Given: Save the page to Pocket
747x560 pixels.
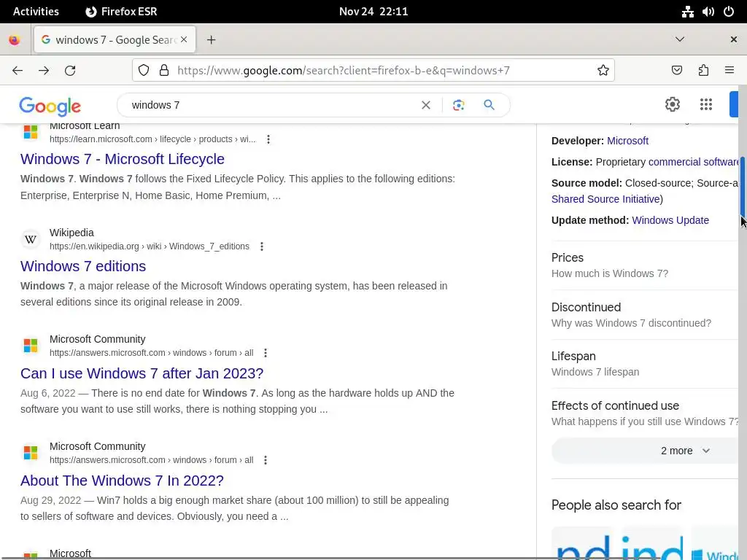Looking at the screenshot, I should click(676, 71).
